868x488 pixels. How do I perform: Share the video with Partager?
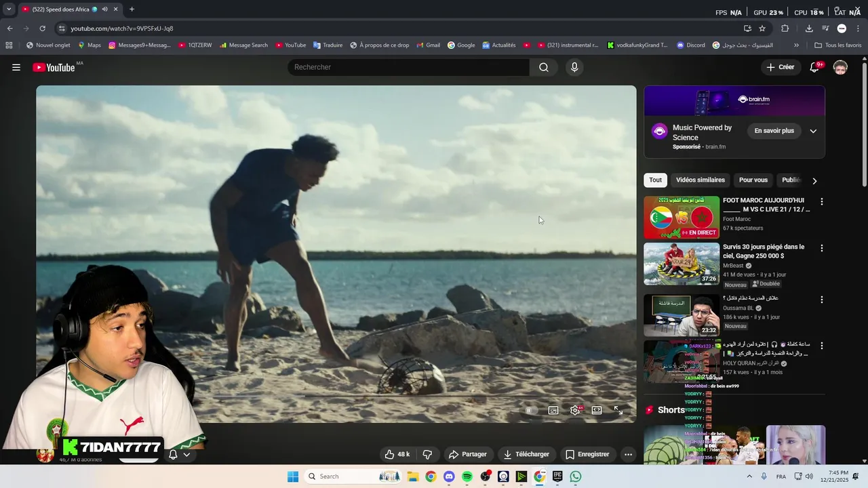pyautogui.click(x=468, y=454)
